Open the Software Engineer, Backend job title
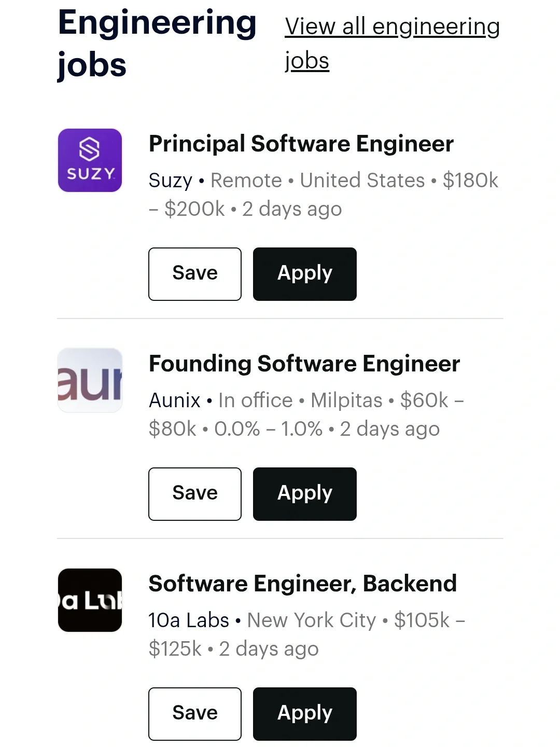Viewport: 560px width, 747px height. coord(302,584)
